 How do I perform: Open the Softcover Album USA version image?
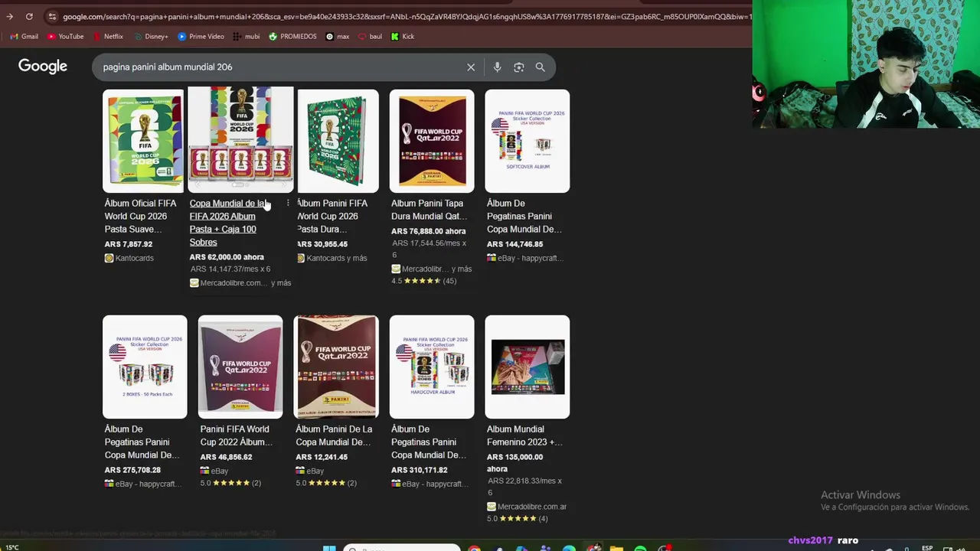[x=528, y=141]
